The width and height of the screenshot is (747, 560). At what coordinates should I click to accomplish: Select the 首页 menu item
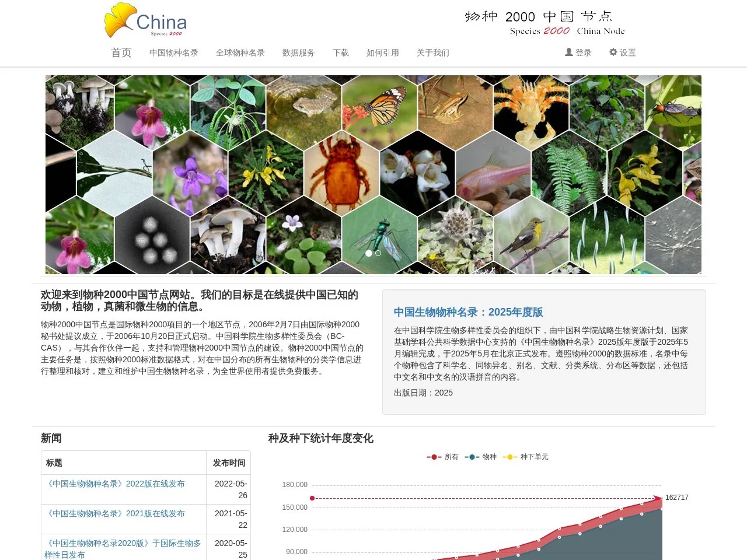pos(121,52)
